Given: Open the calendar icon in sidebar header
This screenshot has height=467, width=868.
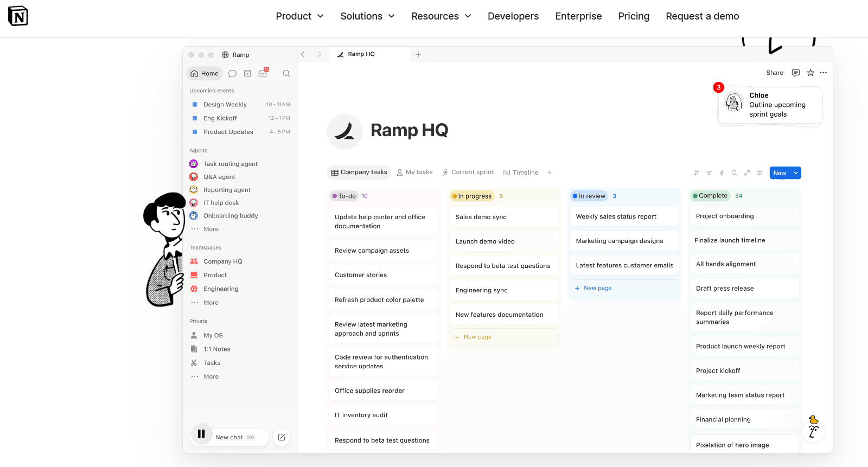Looking at the screenshot, I should point(247,74).
